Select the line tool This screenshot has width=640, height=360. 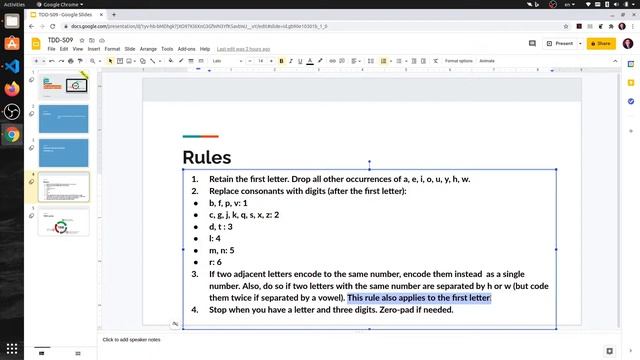(153, 61)
